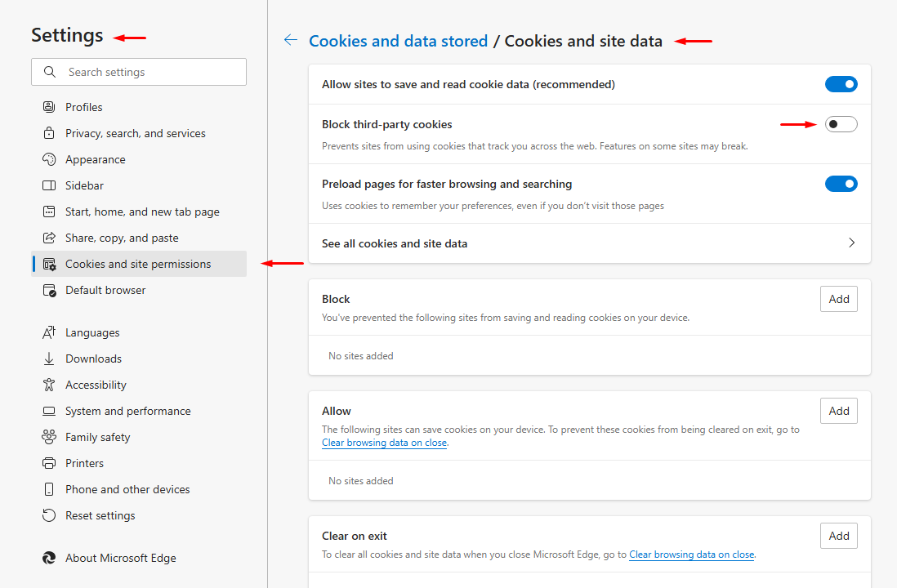Expand See all cookies and site data
Screen dimensions: 897x588
851,243
